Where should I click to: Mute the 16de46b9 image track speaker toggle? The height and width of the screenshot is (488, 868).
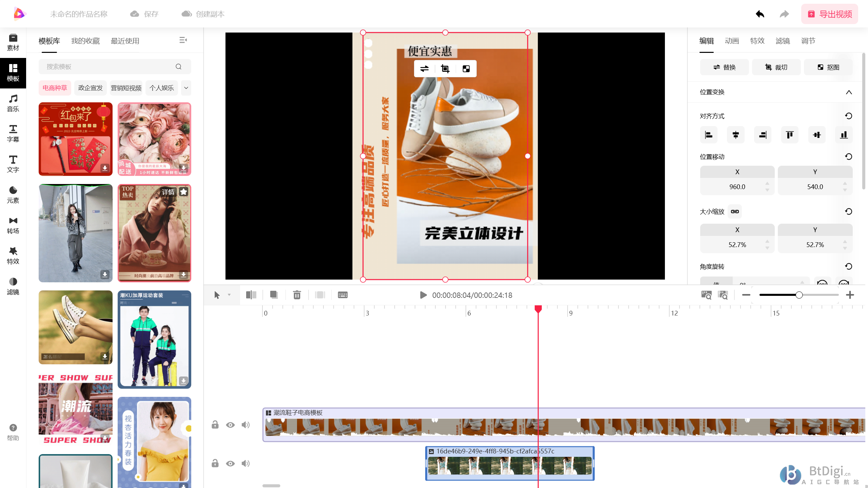(245, 464)
